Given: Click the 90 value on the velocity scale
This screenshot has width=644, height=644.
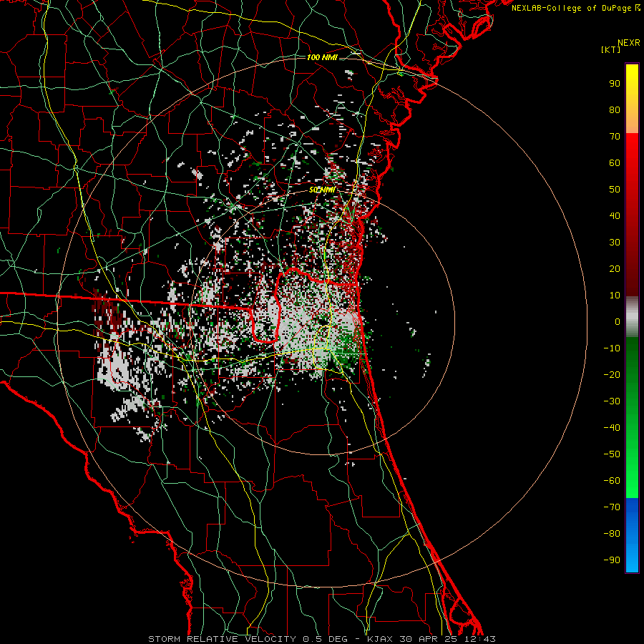Looking at the screenshot, I should point(615,84).
